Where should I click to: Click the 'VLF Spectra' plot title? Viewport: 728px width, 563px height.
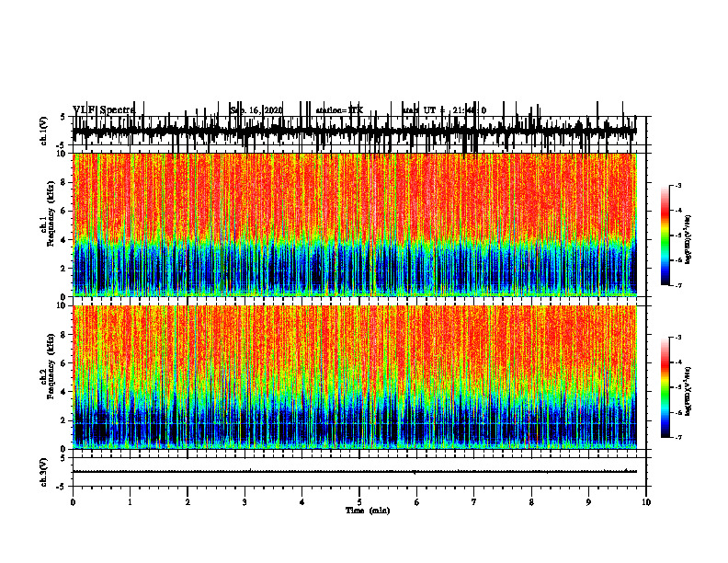pyautogui.click(x=104, y=109)
